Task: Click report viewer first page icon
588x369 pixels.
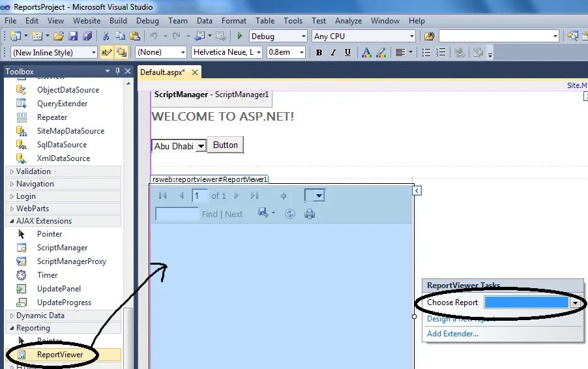Action: [162, 196]
